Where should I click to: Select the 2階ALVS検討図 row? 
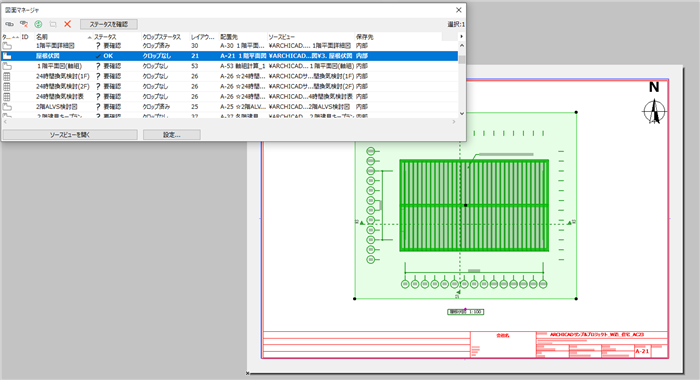click(230, 107)
